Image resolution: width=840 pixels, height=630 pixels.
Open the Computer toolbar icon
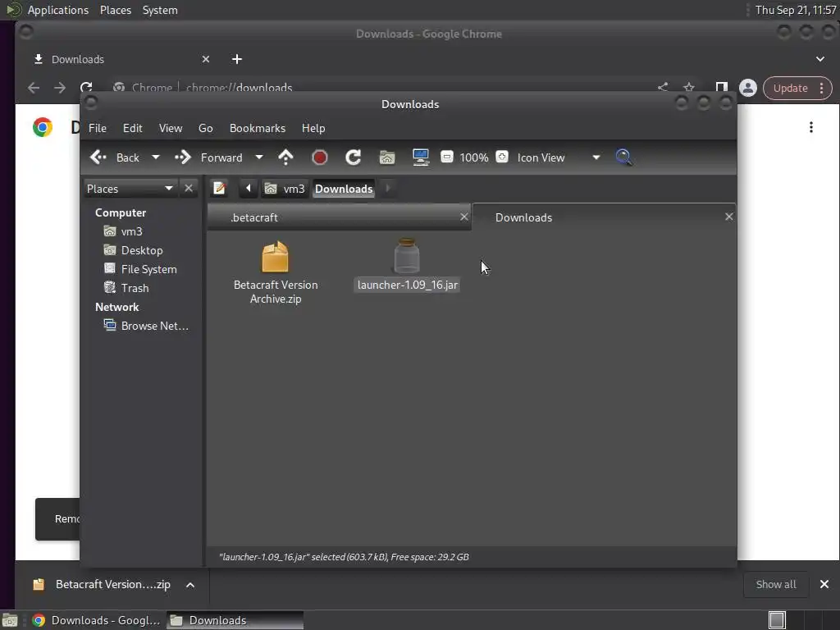(x=421, y=157)
